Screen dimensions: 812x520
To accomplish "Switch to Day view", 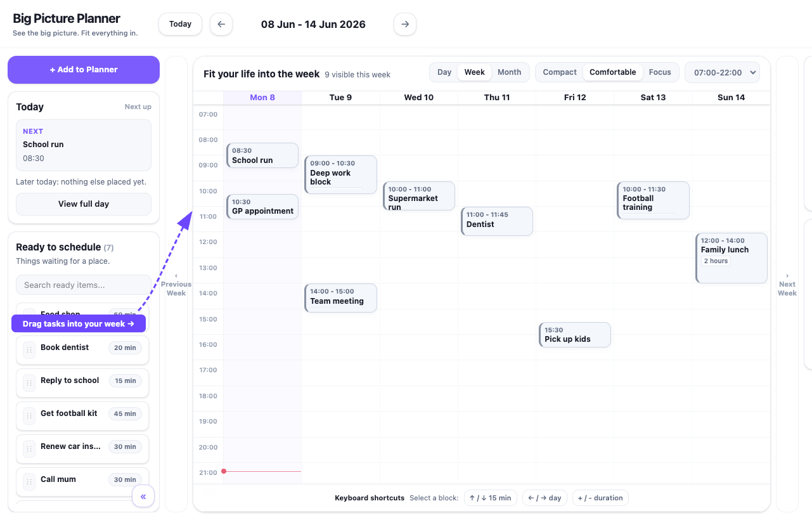I will tap(444, 72).
